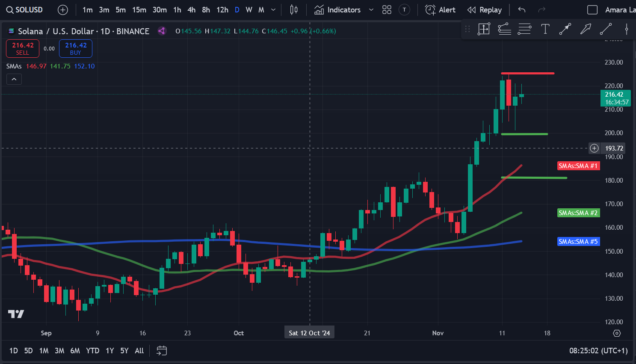636x364 pixels.
Task: Set the date range to YTD
Action: point(93,351)
